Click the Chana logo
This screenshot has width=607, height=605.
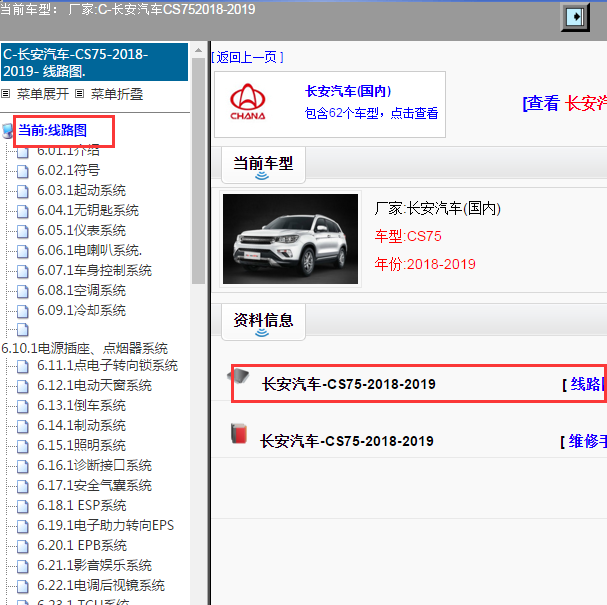(248, 102)
